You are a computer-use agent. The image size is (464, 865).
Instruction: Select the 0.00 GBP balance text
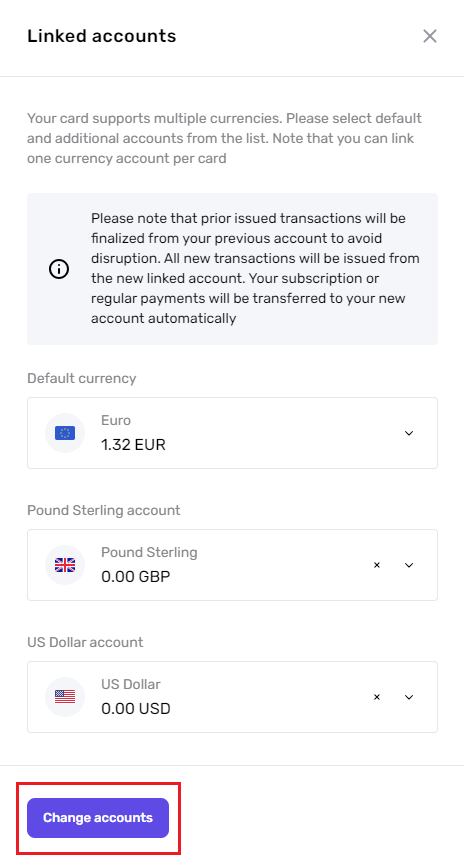[x=135, y=576]
